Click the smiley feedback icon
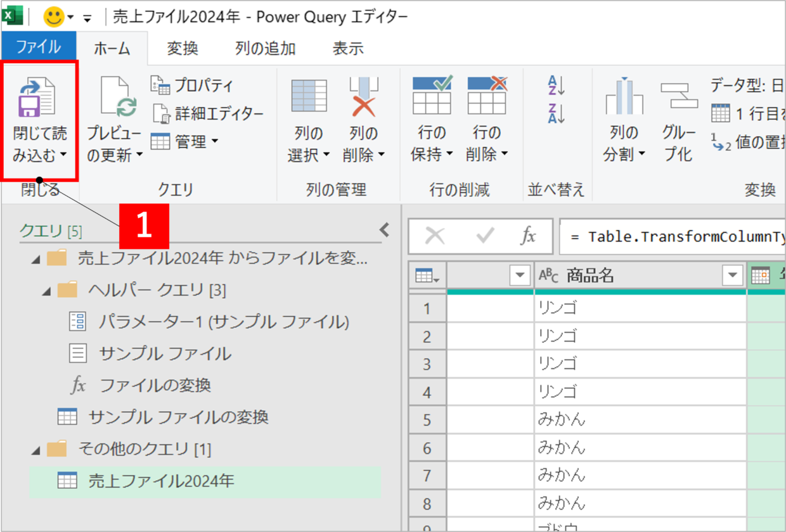Image resolution: width=786 pixels, height=532 pixels. 54,16
